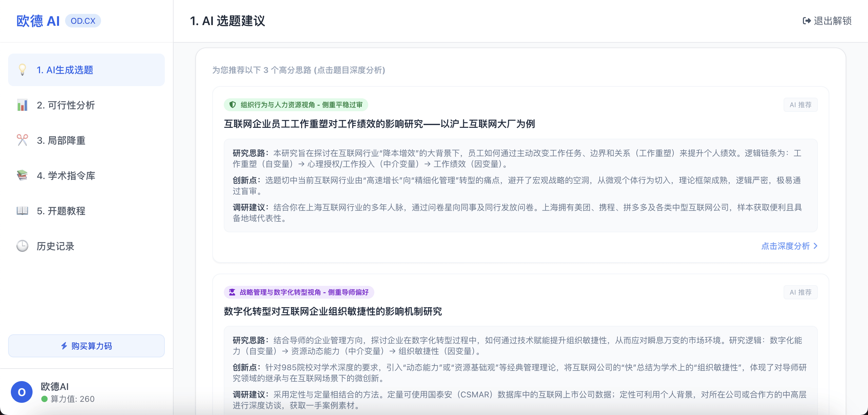The height and width of the screenshot is (415, 868).
Task: Click the bar chart icon beside 可行性分析
Action: (x=22, y=105)
